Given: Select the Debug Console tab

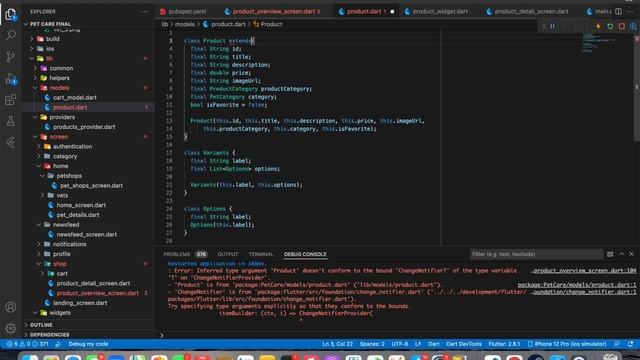Looking at the screenshot, I should point(305,254).
